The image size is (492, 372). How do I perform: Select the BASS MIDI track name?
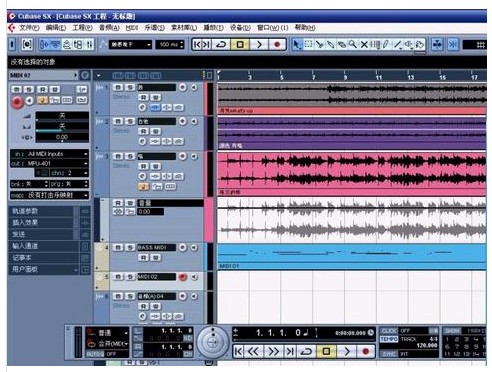click(156, 248)
